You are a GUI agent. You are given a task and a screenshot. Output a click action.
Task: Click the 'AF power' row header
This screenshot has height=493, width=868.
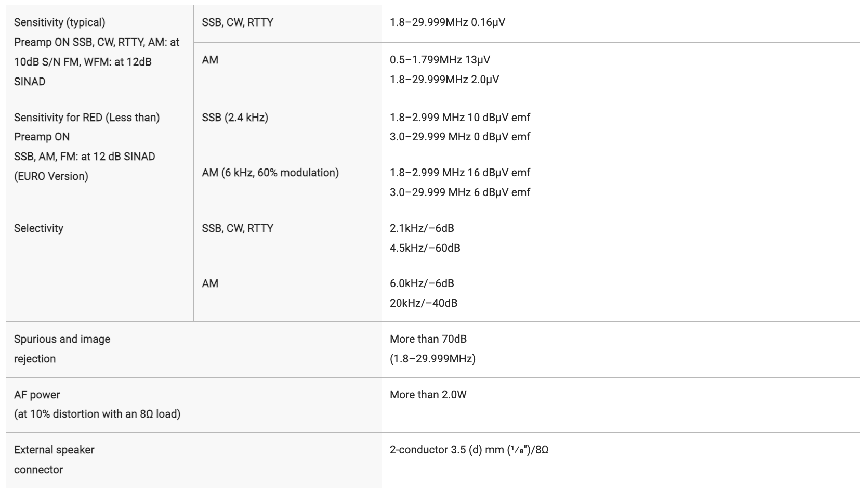tap(194, 405)
